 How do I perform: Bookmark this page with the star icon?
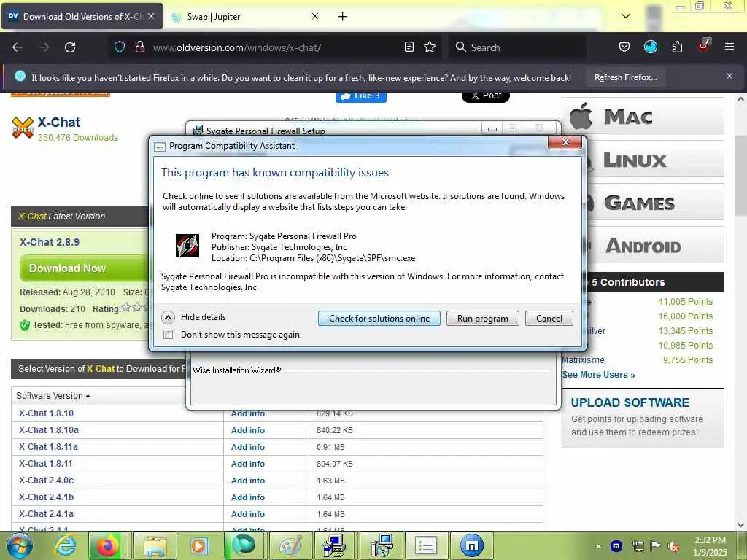click(430, 47)
